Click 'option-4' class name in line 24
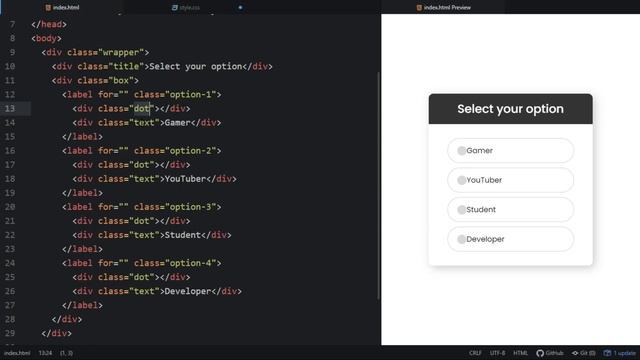The image size is (640, 360). coord(191,263)
